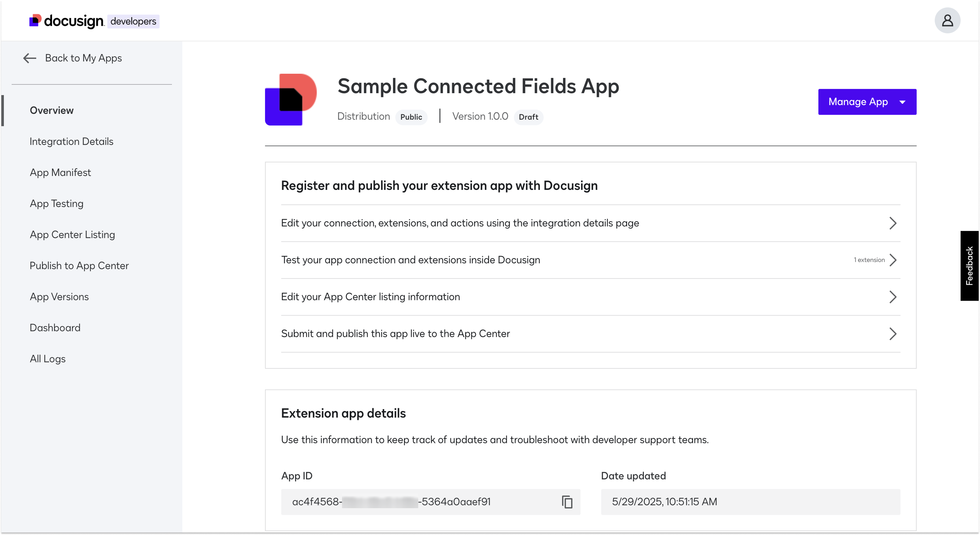The height and width of the screenshot is (535, 980).
Task: Click the Draft version status badge
Action: [528, 117]
